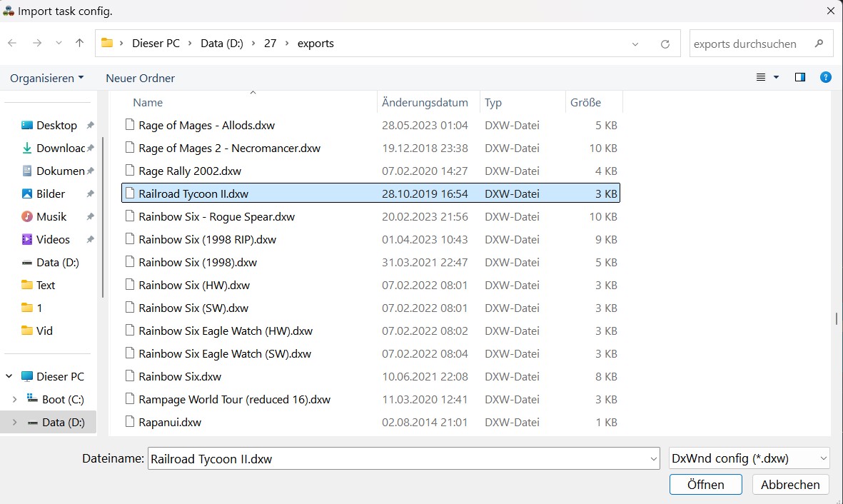Click the Downloads arrow icon in sidebar
Screen dimensions: 843x504
tap(26, 148)
